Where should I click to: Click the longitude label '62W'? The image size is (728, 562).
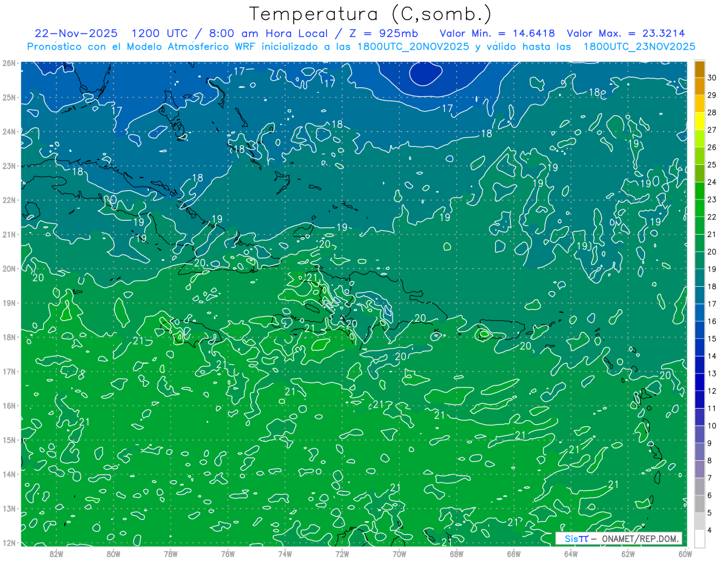coord(628,554)
